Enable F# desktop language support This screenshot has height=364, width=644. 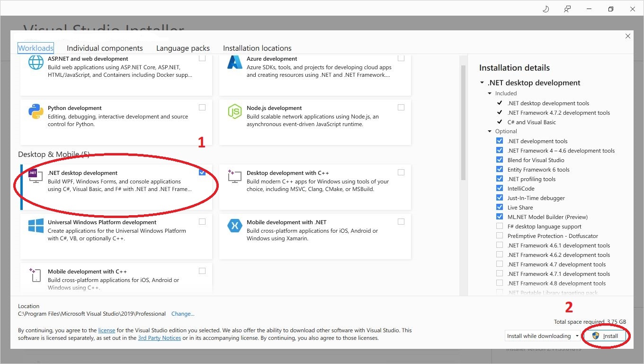pyautogui.click(x=500, y=226)
